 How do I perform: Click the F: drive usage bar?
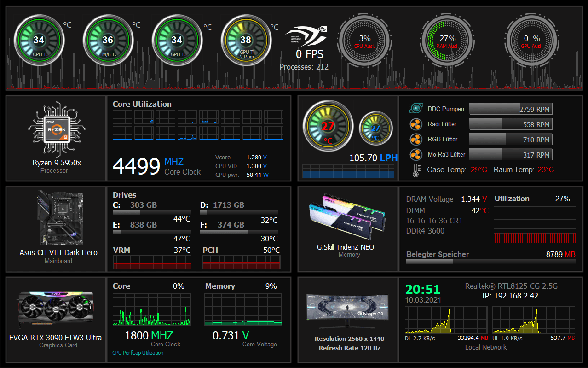click(239, 232)
